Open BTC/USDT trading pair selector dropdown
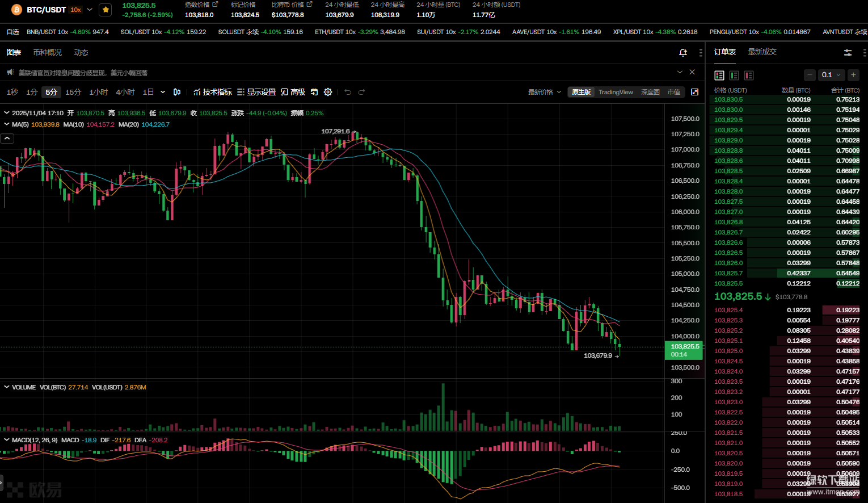The width and height of the screenshot is (868, 503). 90,10
